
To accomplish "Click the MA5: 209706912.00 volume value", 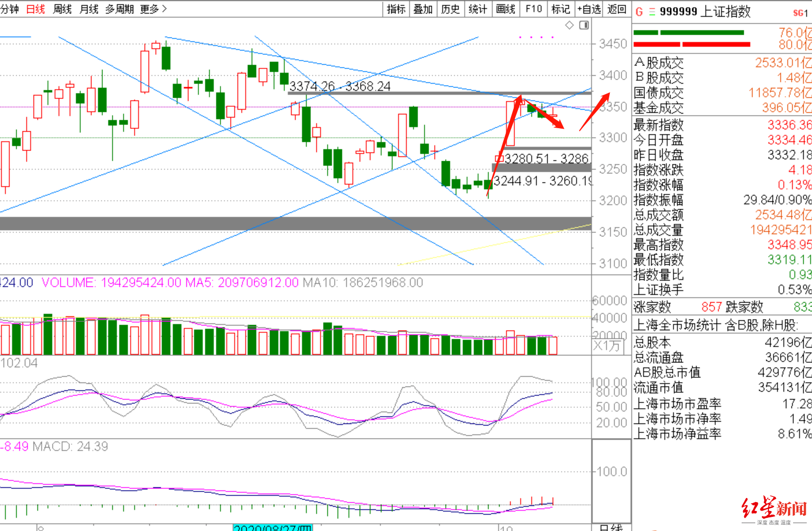I will [x=242, y=283].
